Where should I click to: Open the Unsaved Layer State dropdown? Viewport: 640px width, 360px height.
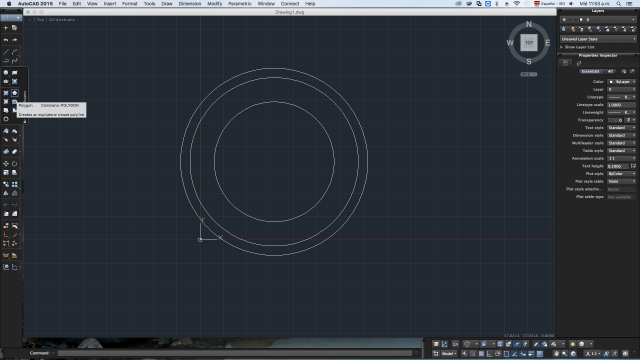598,39
